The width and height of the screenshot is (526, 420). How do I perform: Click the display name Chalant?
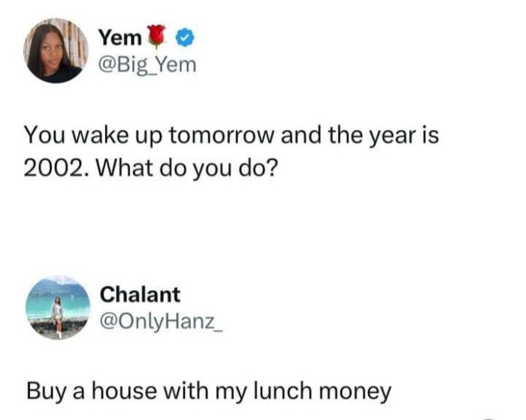click(140, 294)
